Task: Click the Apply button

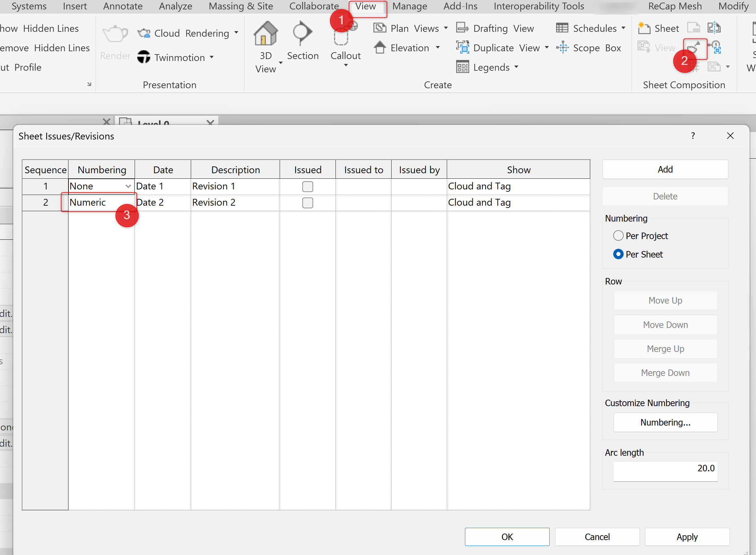Action: 687,537
